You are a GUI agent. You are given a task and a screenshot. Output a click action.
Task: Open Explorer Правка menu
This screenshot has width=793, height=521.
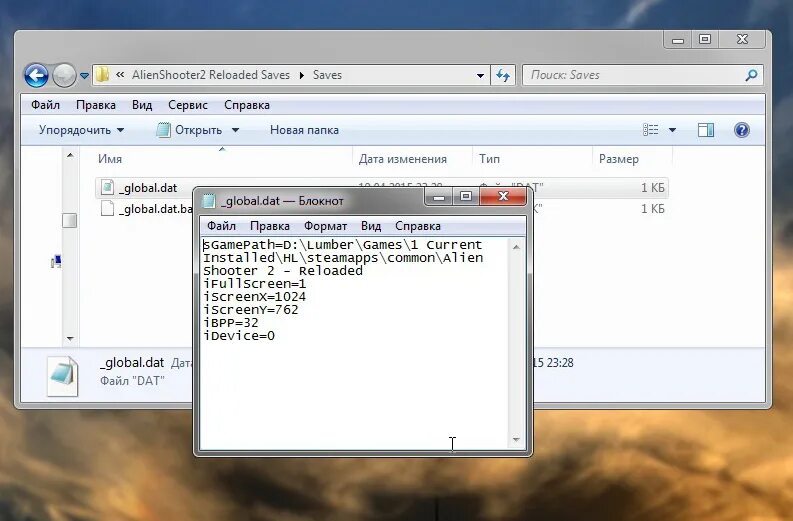96,105
